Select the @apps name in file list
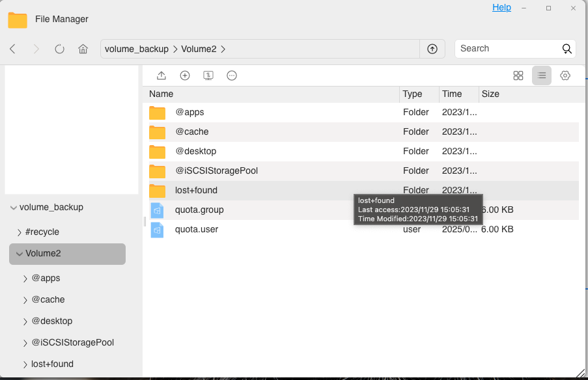The image size is (588, 380). [189, 112]
